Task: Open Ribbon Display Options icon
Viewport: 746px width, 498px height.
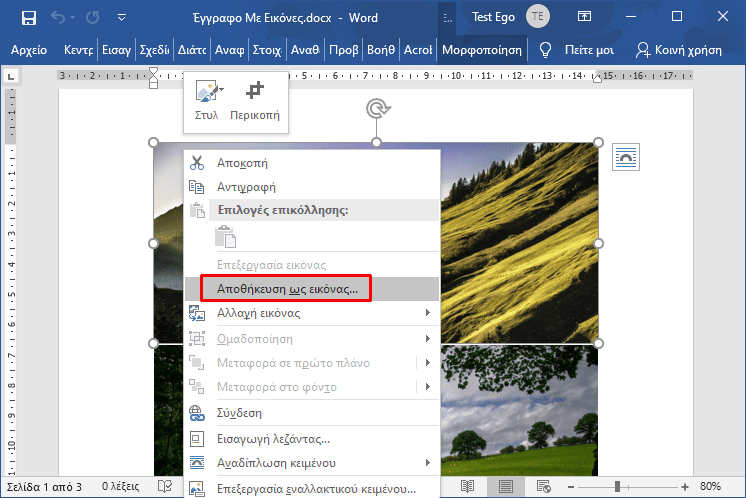Action: 584,17
